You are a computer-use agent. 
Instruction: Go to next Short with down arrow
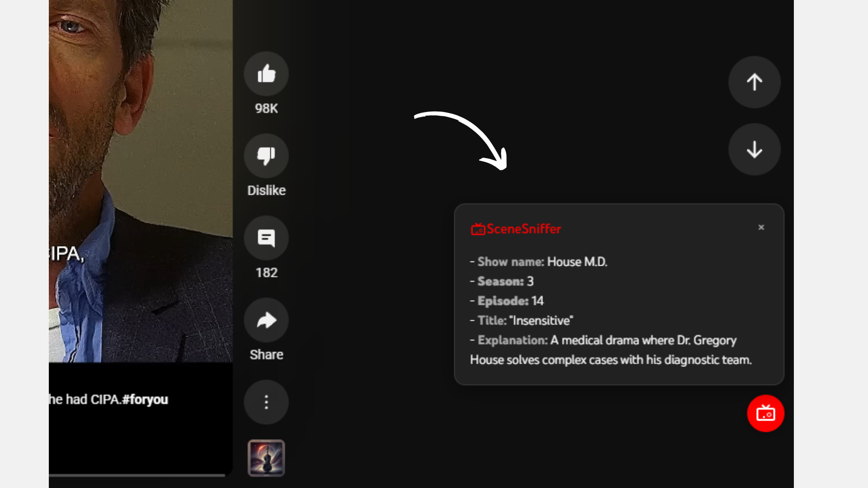[755, 150]
